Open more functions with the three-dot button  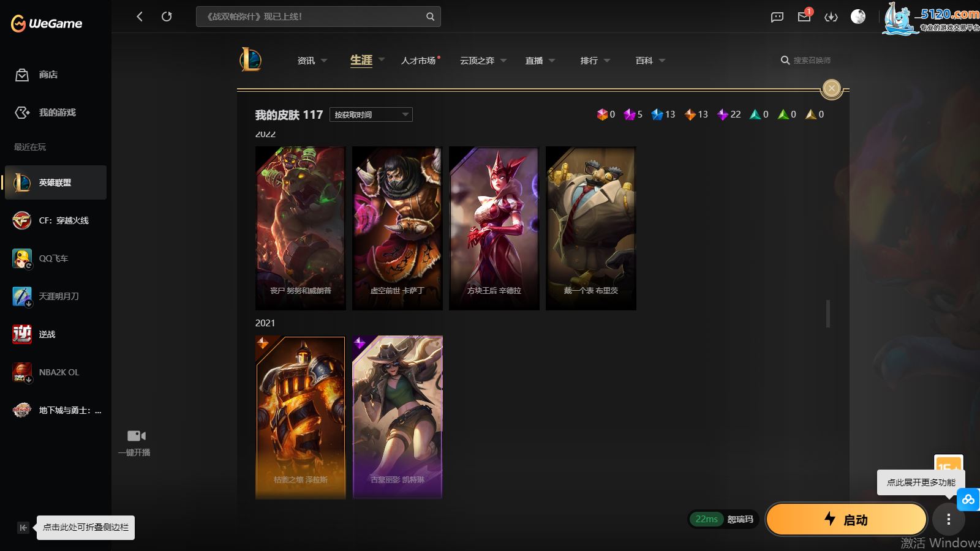(948, 520)
